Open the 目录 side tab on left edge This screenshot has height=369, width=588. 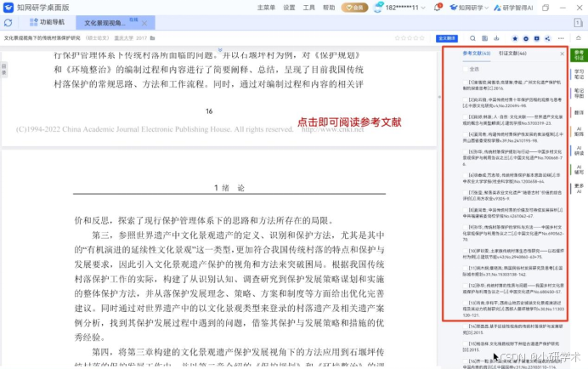click(x=3, y=69)
